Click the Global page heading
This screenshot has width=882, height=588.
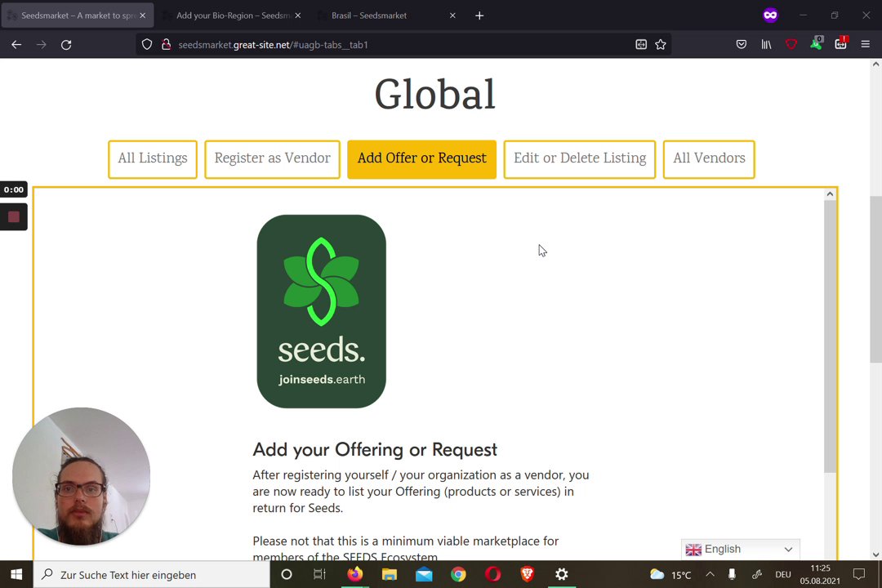coord(434,95)
